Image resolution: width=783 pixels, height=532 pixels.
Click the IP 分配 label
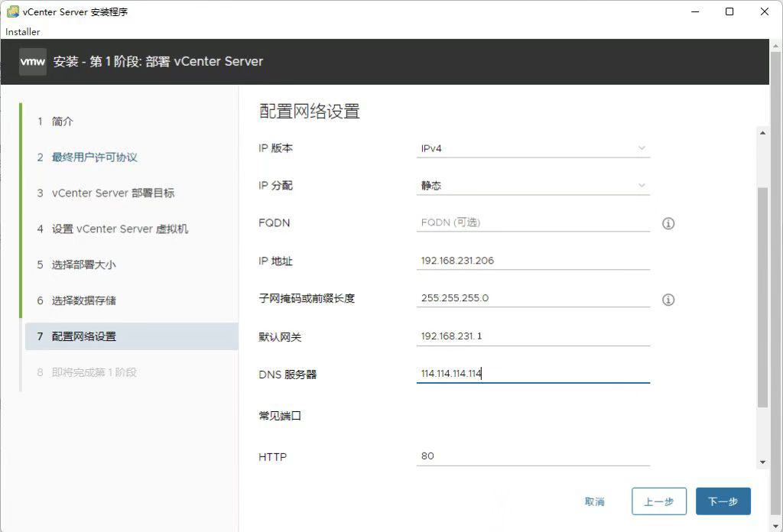(x=275, y=186)
